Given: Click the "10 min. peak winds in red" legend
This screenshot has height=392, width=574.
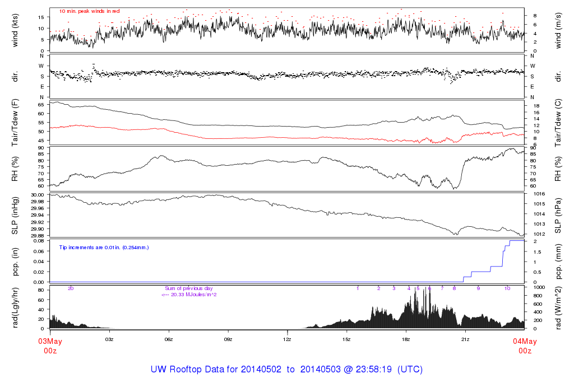Looking at the screenshot, I should coord(89,11).
